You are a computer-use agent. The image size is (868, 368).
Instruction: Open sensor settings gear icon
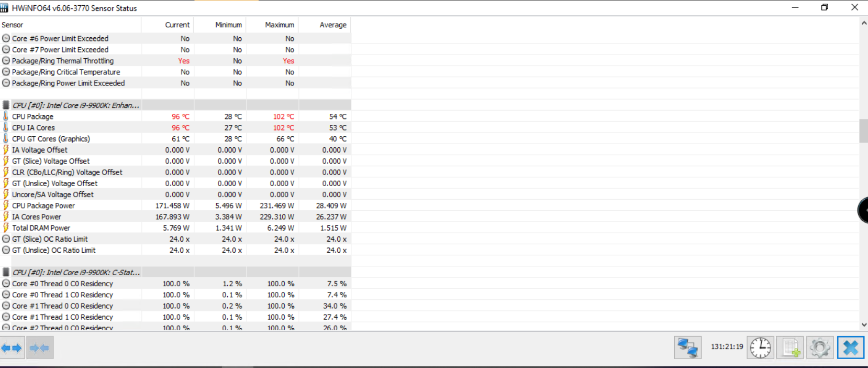[x=820, y=348]
